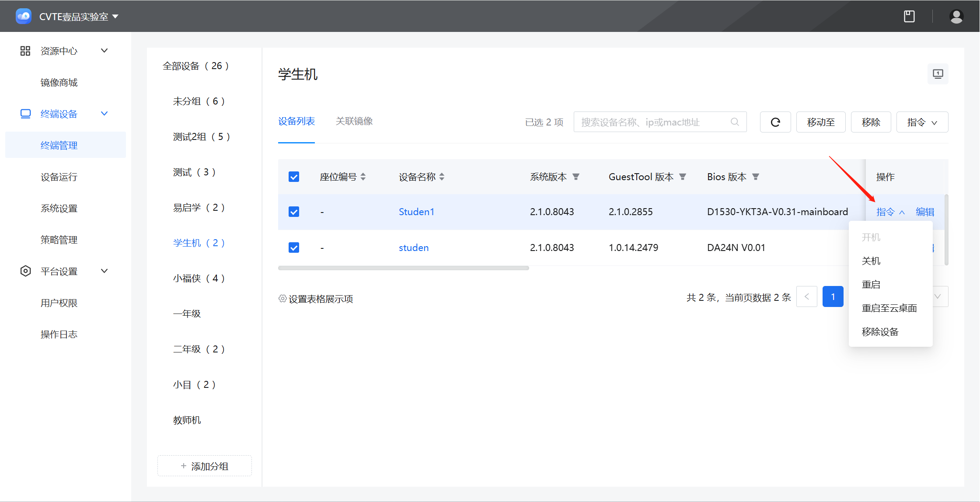Screen dimensions: 980x502
Task: Filter the 系统版本 column
Action: (x=576, y=177)
